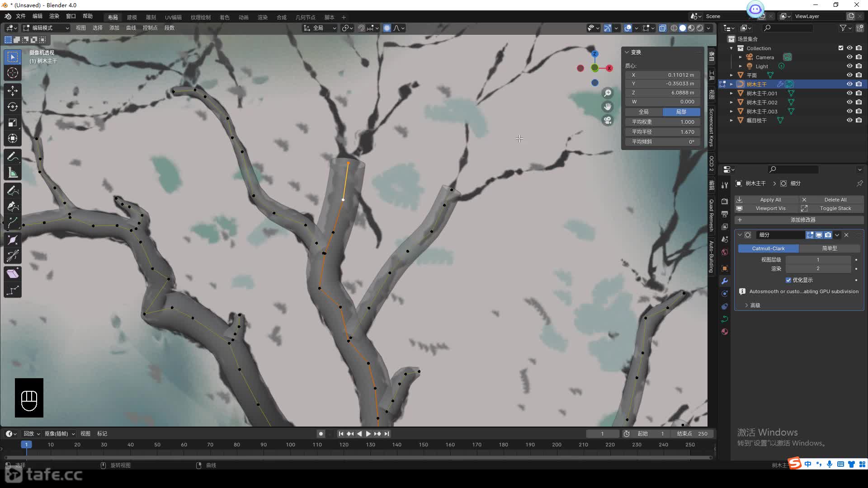Pick the Transform tool
868x488 pixels.
(13, 138)
